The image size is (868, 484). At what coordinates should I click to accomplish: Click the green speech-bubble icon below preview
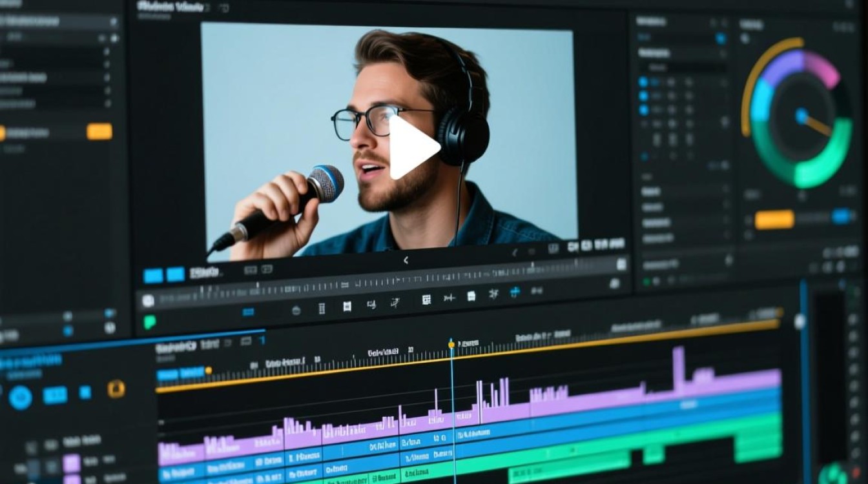pyautogui.click(x=150, y=322)
